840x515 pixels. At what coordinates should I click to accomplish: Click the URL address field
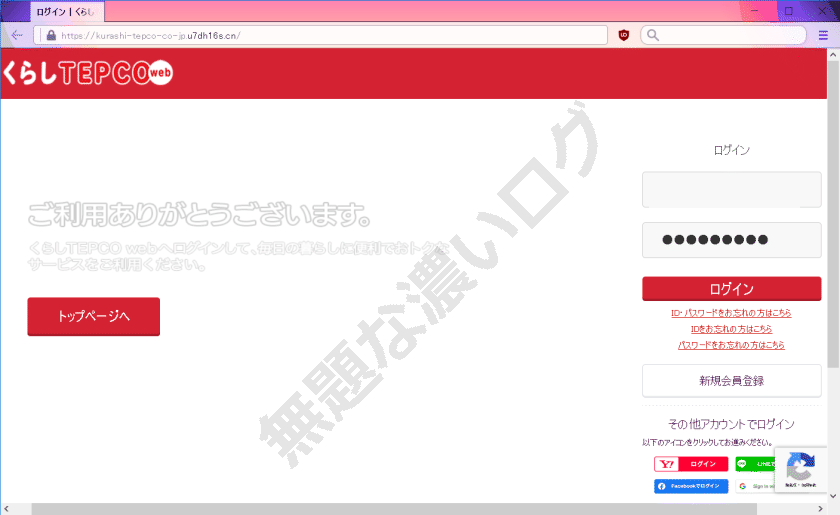321,35
